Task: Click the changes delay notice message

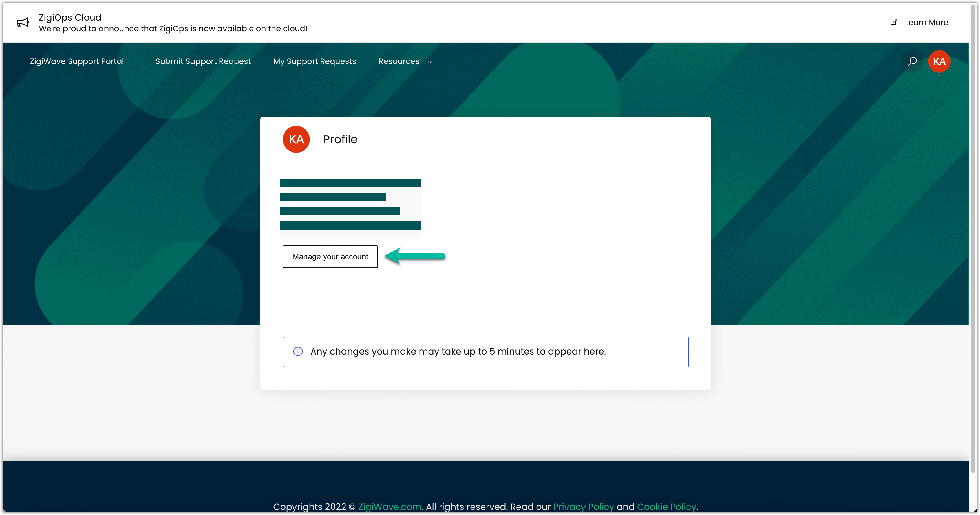Action: point(458,351)
